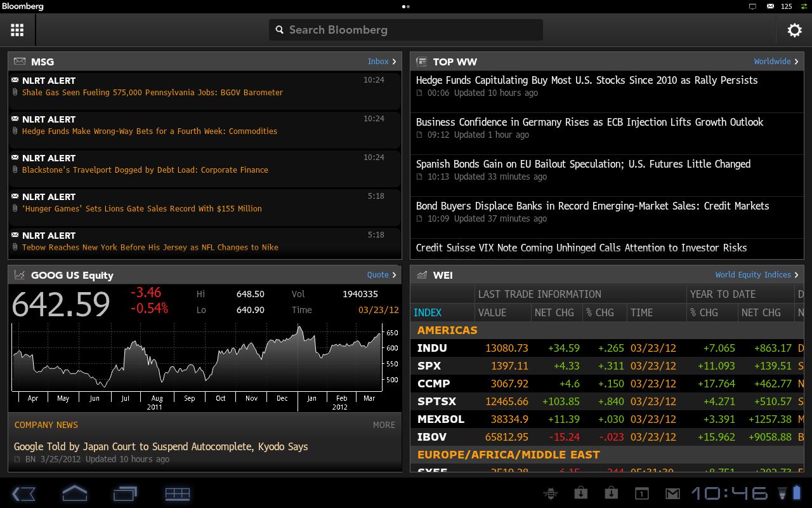Tap the Android home button
This screenshot has width=812, height=508.
[x=74, y=493]
